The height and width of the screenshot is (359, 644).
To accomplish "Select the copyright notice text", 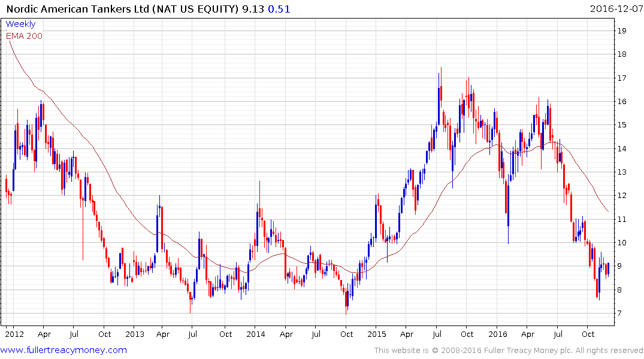I will tap(509, 351).
